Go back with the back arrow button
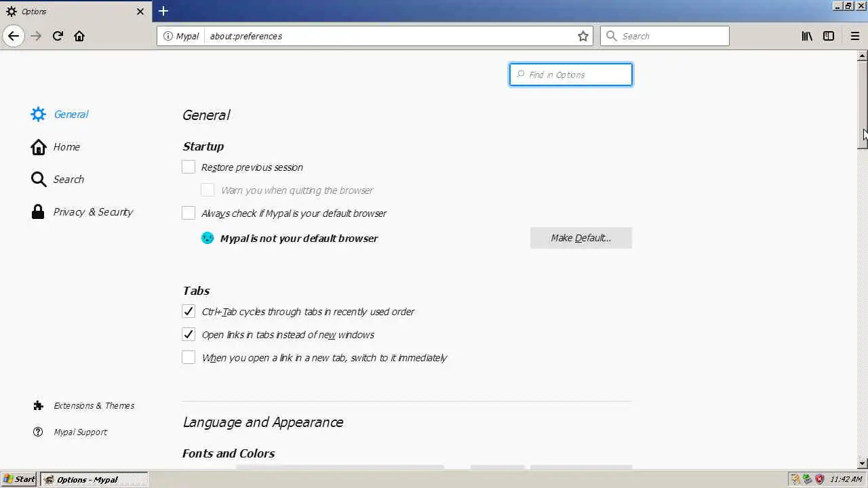Viewport: 868px width, 488px height. 14,36
